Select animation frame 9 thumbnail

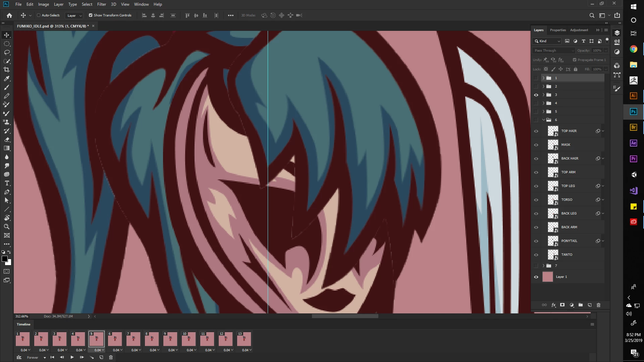click(x=170, y=339)
